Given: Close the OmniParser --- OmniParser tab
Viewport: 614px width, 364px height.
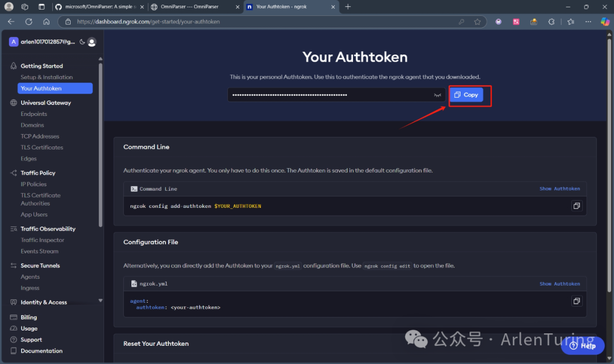Looking at the screenshot, I should (x=237, y=7).
